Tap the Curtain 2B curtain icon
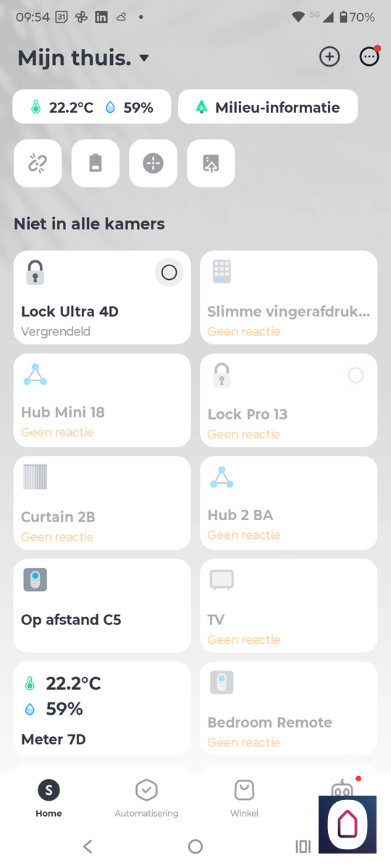 pyautogui.click(x=35, y=477)
